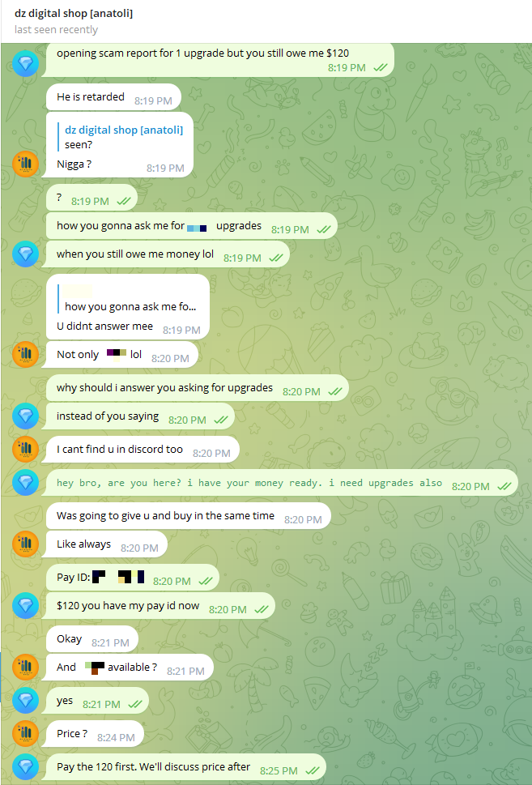Click the diamond avatar beside the 'yes' message
Image resolution: width=532 pixels, height=785 pixels.
click(26, 701)
